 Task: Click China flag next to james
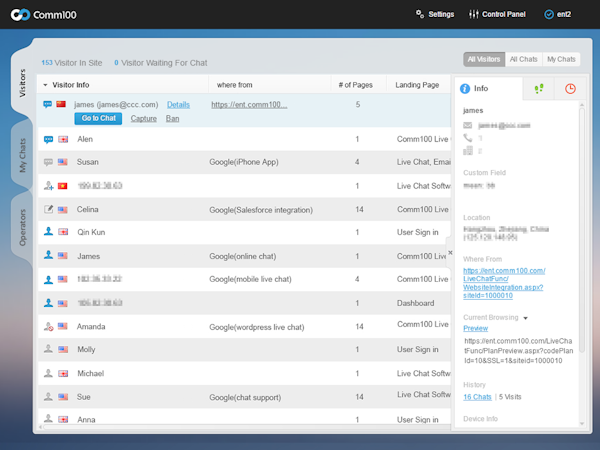(x=61, y=104)
